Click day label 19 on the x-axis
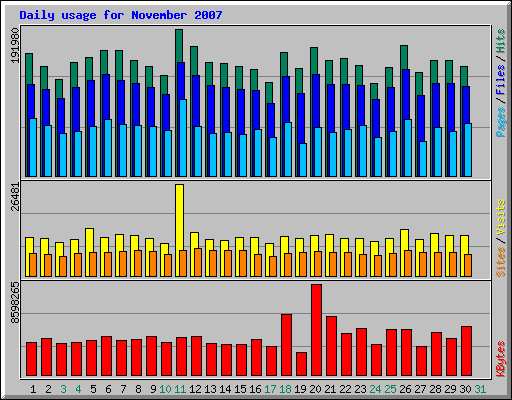The width and height of the screenshot is (512, 400). coord(300,389)
